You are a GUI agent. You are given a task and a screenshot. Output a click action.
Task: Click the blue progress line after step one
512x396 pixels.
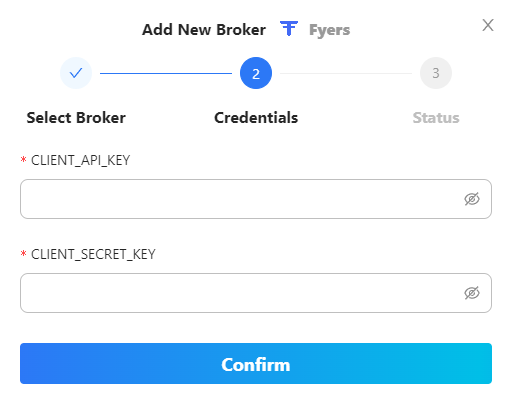(x=166, y=73)
